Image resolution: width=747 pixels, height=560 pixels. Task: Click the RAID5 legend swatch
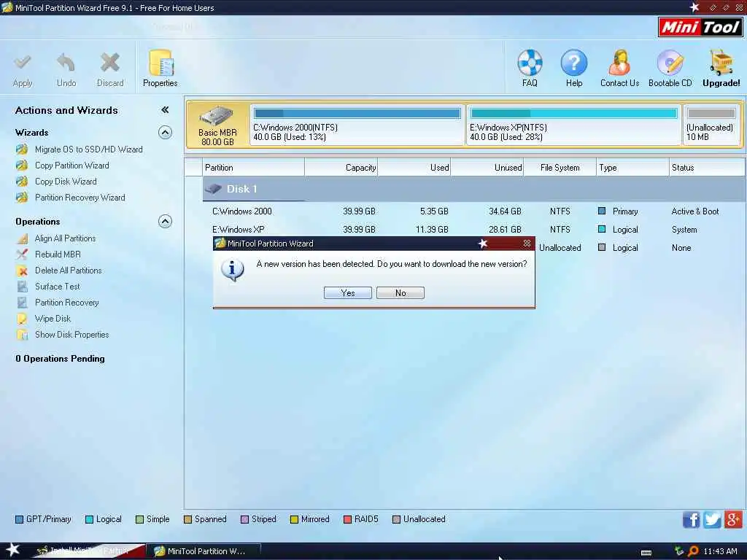pos(347,519)
